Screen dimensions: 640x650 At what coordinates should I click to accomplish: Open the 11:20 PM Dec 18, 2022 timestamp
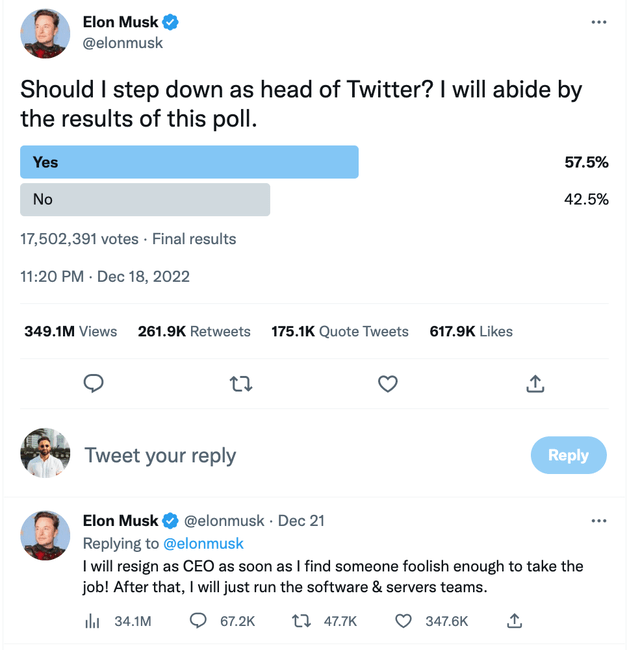[x=105, y=276]
